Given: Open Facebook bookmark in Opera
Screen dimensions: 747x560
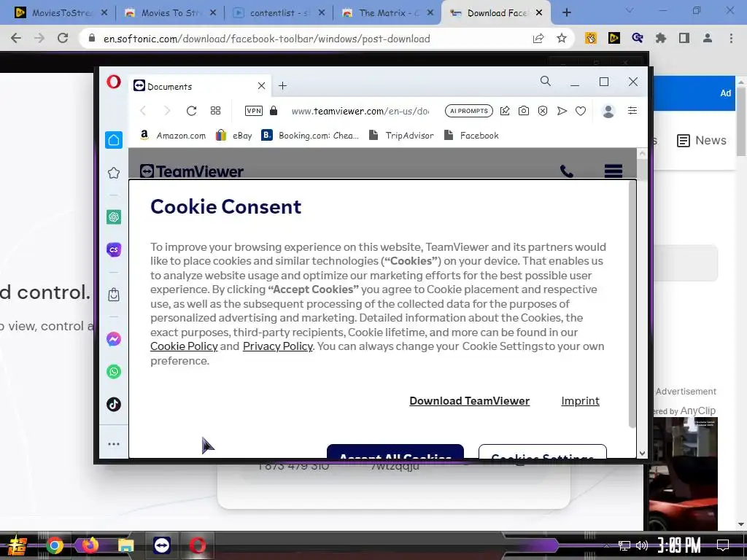Looking at the screenshot, I should click(471, 136).
